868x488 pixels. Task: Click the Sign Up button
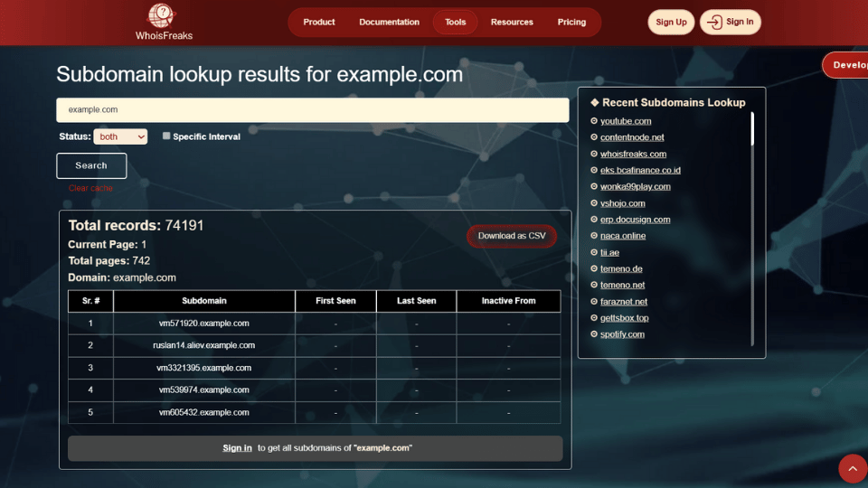click(671, 23)
